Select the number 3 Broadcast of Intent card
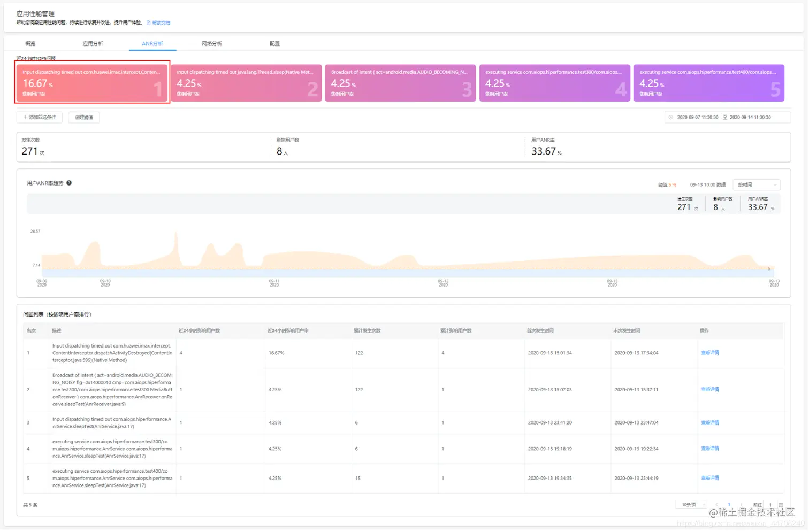Viewport: 809px width, 532px height. point(400,82)
